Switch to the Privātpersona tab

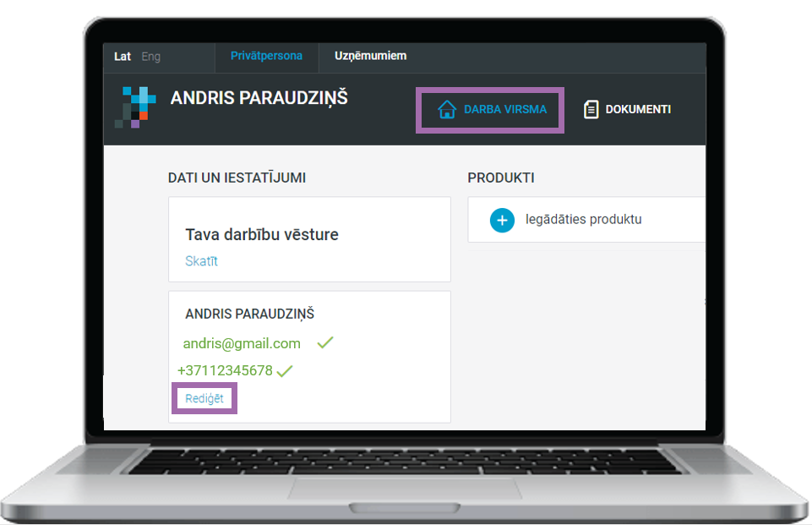[x=266, y=56]
